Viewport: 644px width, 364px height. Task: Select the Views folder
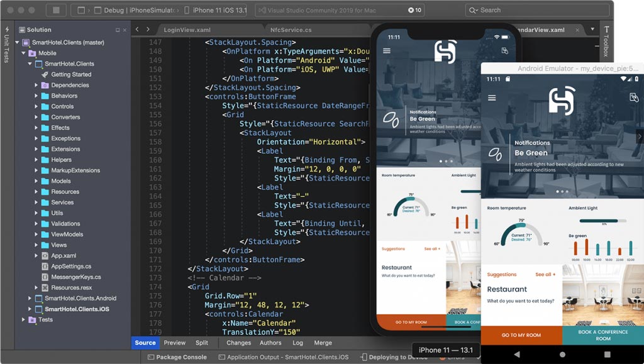point(58,245)
